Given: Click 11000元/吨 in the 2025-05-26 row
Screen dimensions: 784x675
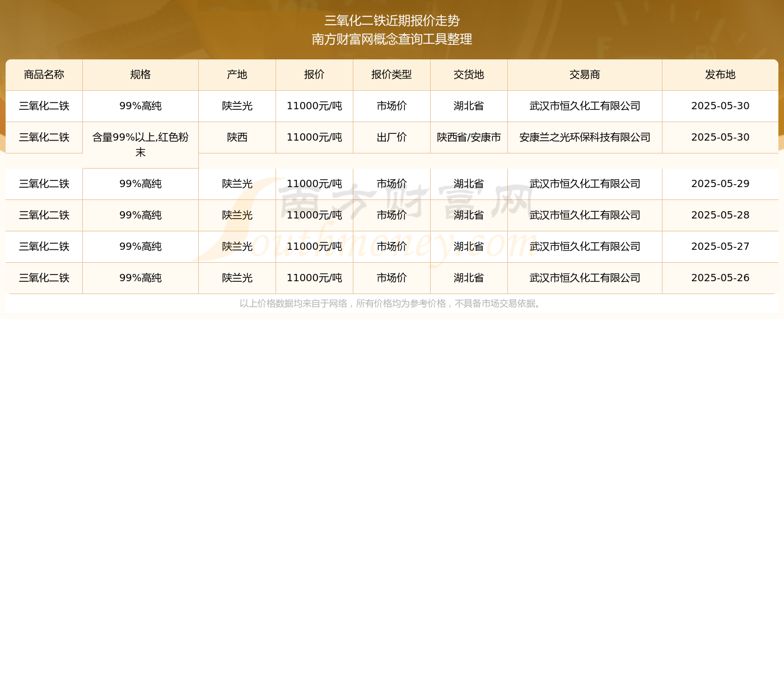Looking at the screenshot, I should pos(315,278).
